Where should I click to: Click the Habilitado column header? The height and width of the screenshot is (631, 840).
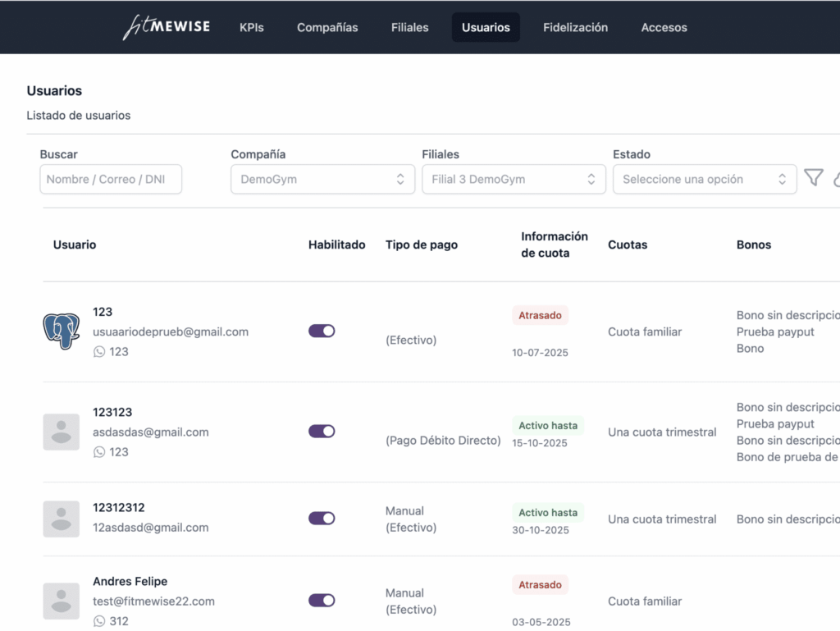point(336,245)
